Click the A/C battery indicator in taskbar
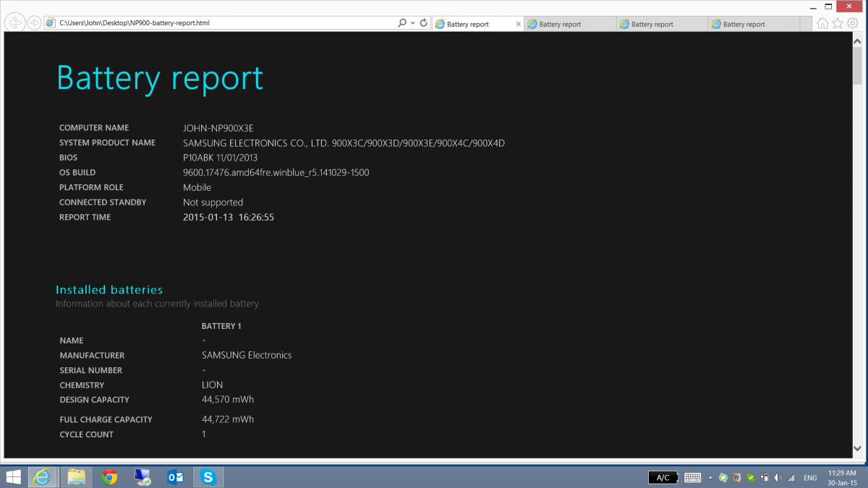The height and width of the screenshot is (488, 868). (x=663, y=478)
